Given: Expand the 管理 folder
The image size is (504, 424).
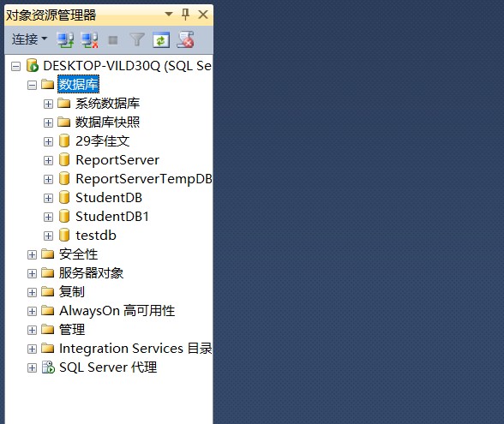Looking at the screenshot, I should 32,330.
